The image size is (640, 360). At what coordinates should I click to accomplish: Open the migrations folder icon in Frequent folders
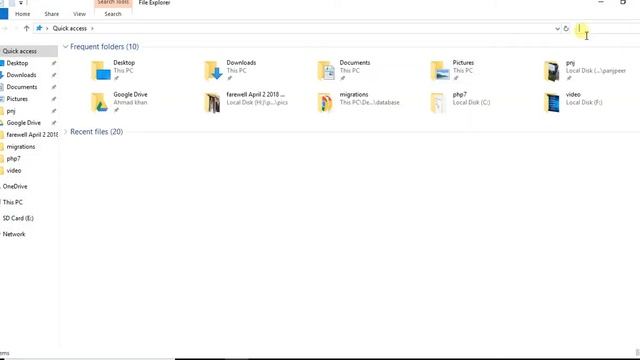pyautogui.click(x=325, y=102)
